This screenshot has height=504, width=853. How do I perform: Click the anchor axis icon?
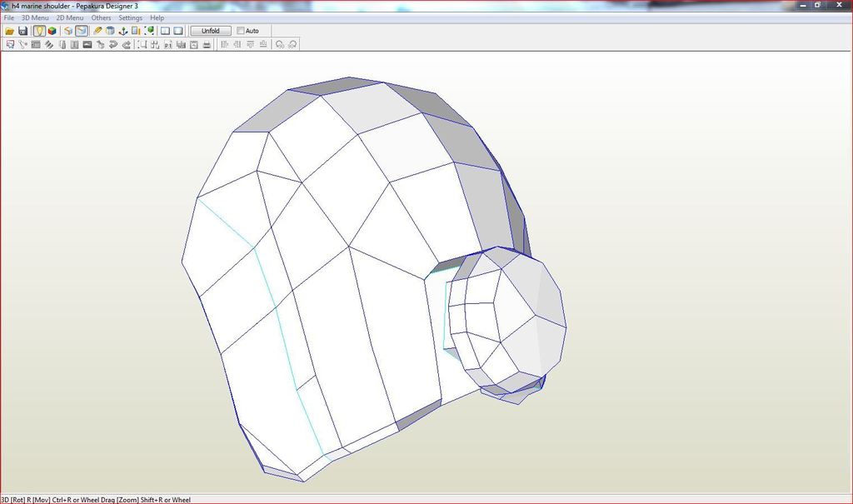pos(123,31)
